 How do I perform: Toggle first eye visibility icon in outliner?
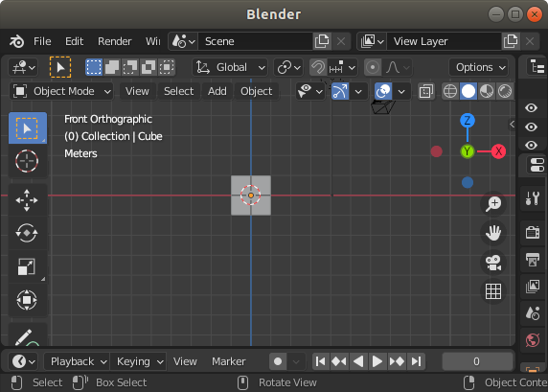[x=531, y=107]
